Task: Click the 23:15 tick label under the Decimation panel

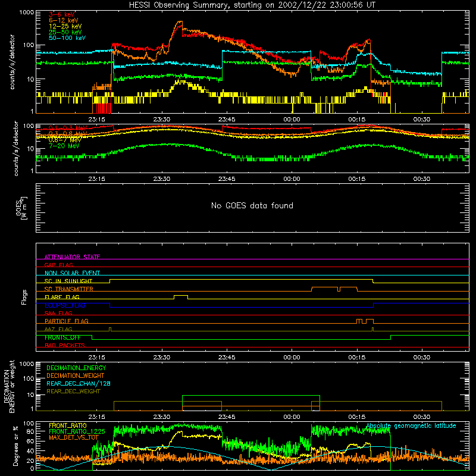Action: (x=96, y=417)
